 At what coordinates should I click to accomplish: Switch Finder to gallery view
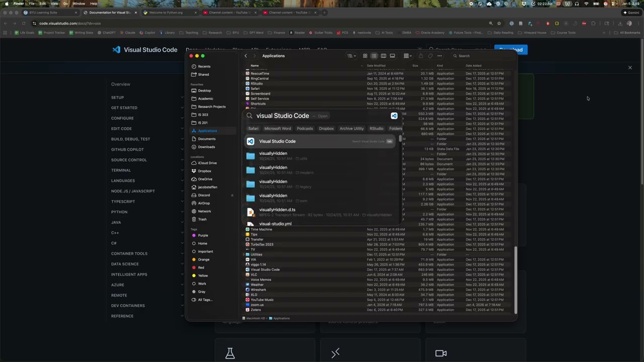pyautogui.click(x=392, y=56)
